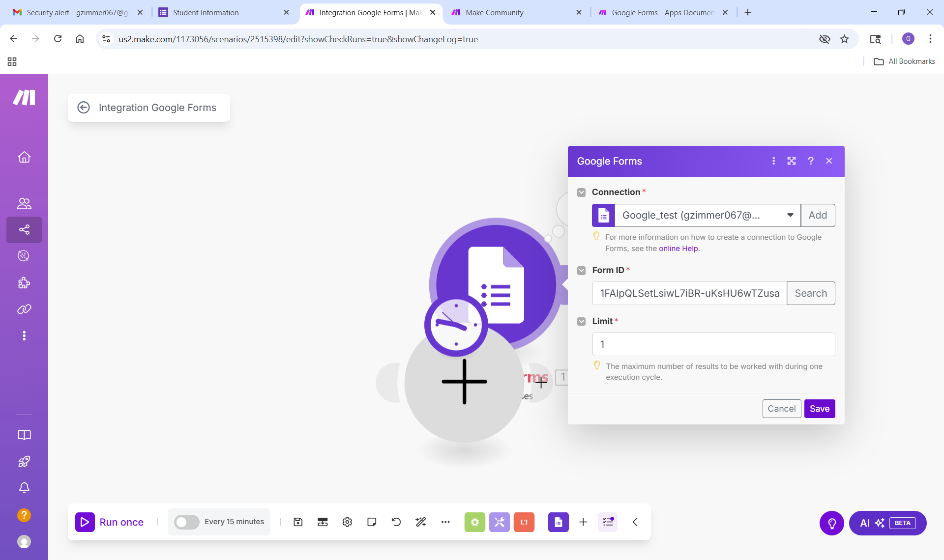Click the large plus add-module circle

coord(464,382)
